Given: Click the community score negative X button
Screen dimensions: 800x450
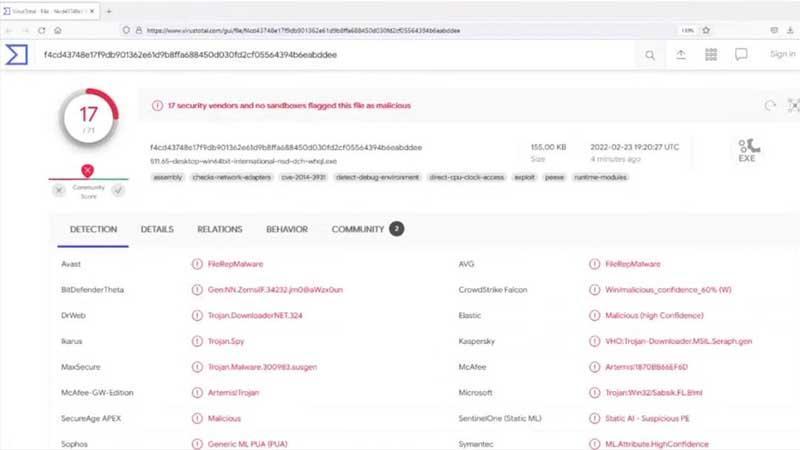Looking at the screenshot, I should pos(59,190).
